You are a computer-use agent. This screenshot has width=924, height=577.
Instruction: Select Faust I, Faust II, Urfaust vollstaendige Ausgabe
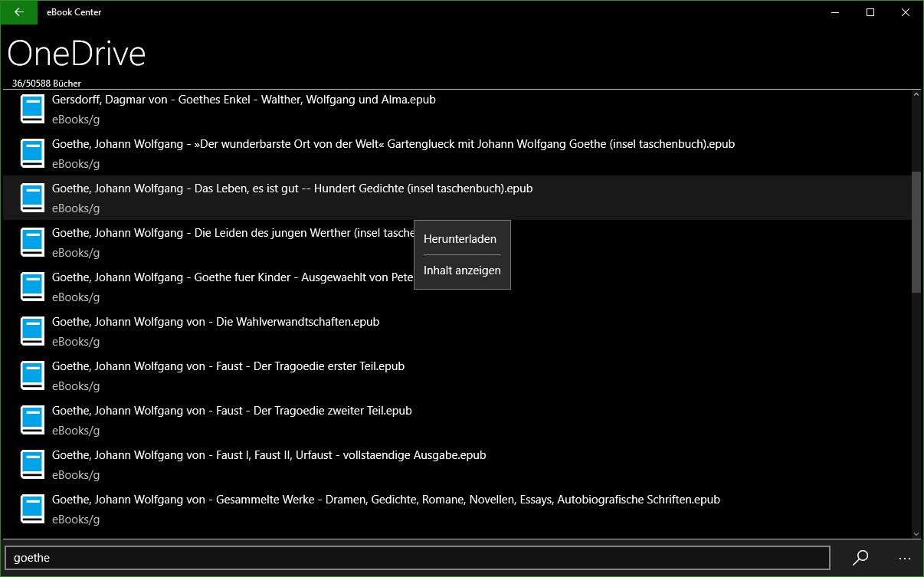[x=269, y=455]
